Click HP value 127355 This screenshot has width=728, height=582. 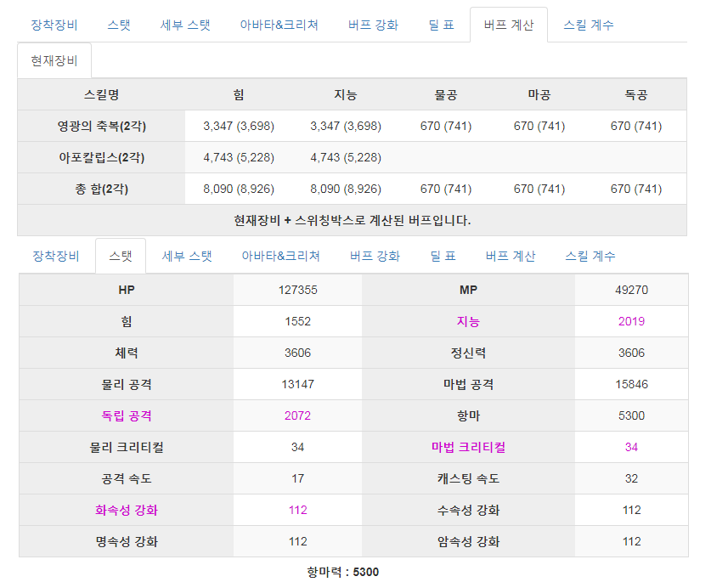coord(297,290)
